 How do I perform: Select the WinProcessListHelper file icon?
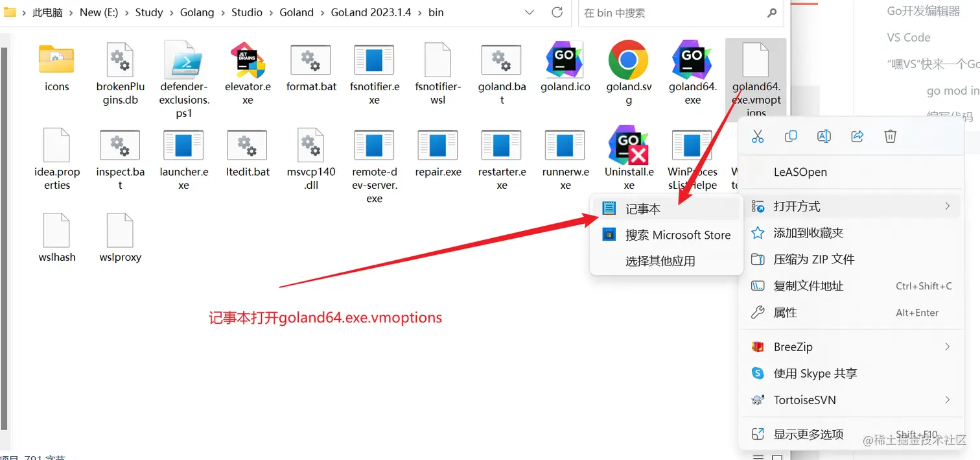pos(692,145)
